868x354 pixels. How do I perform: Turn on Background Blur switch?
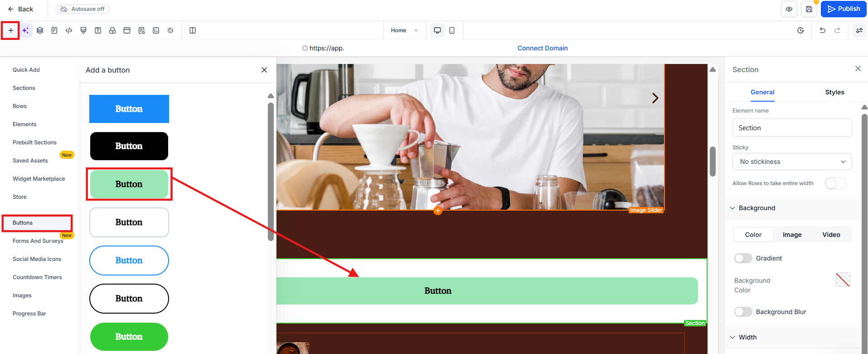743,312
